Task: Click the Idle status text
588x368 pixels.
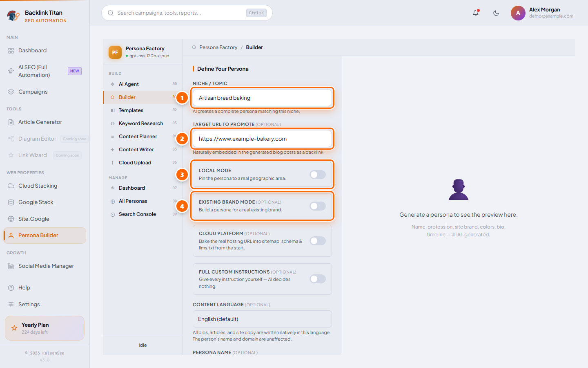Action: point(143,345)
